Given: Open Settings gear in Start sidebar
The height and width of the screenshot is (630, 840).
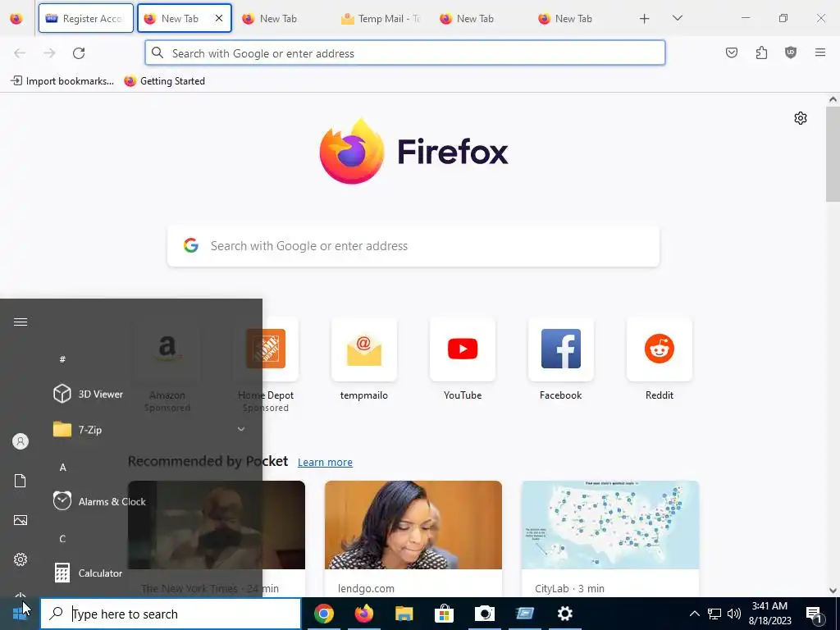Looking at the screenshot, I should tap(21, 559).
